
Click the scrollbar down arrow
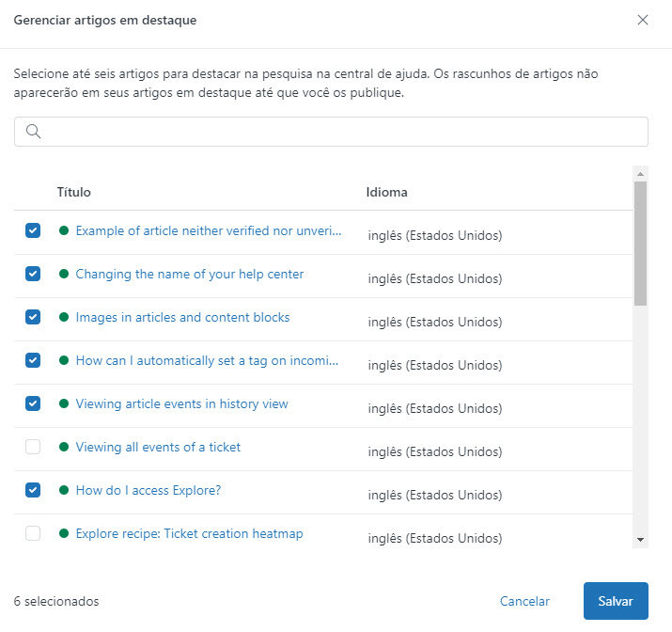click(x=640, y=540)
